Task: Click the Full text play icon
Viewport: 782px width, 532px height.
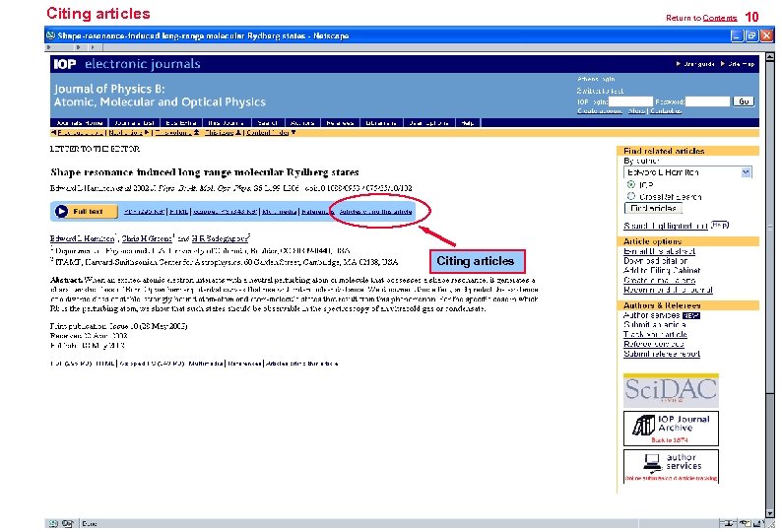Action: pos(61,212)
